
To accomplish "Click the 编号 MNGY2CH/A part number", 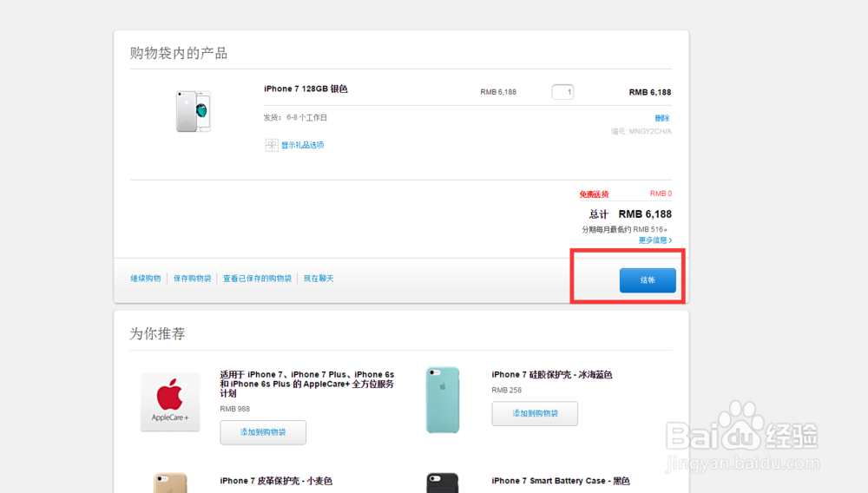I will click(x=641, y=131).
